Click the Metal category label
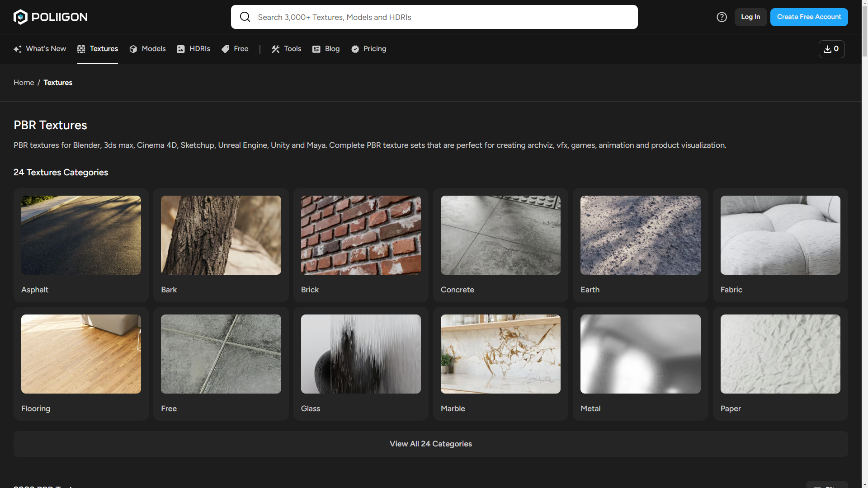The height and width of the screenshot is (488, 868). 590,408
